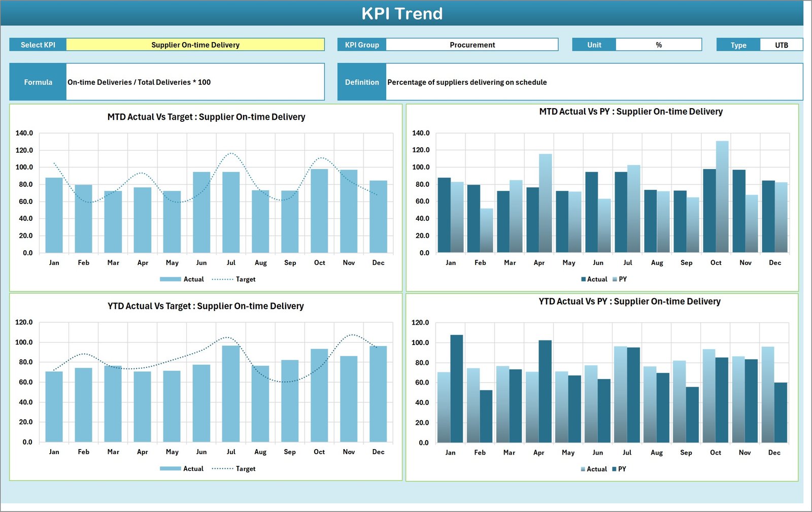This screenshot has width=812, height=512.
Task: Select the Target trend line in MTD chart
Action: click(231, 154)
